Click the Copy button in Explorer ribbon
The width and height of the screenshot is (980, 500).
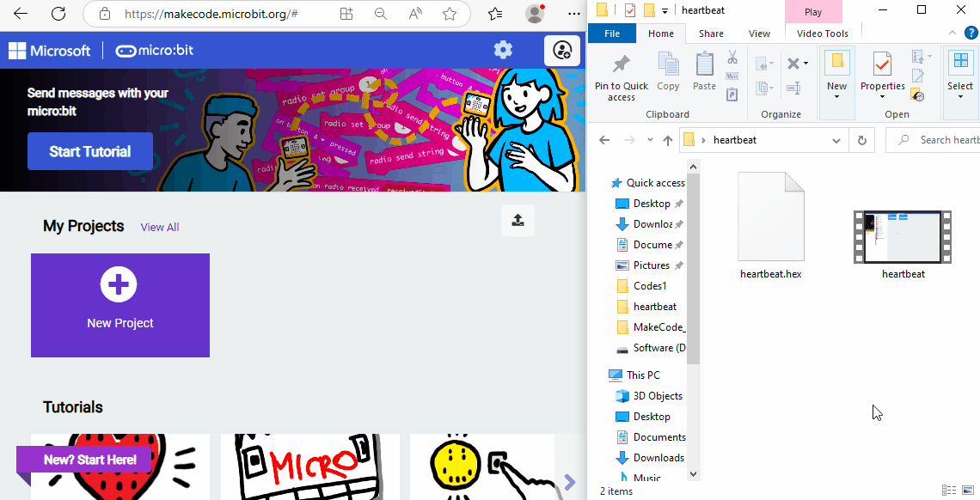click(x=668, y=72)
